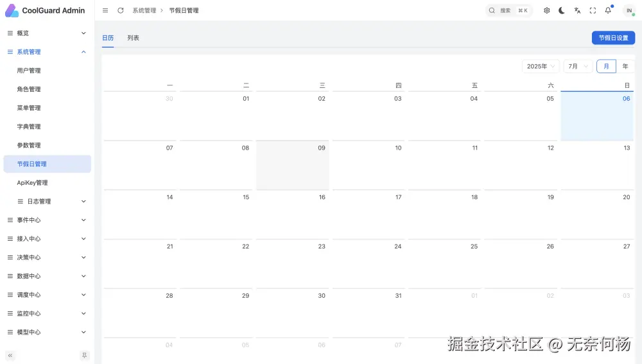Click the 日志管理 list icon
Screen dimensions: 642x364
click(21, 202)
